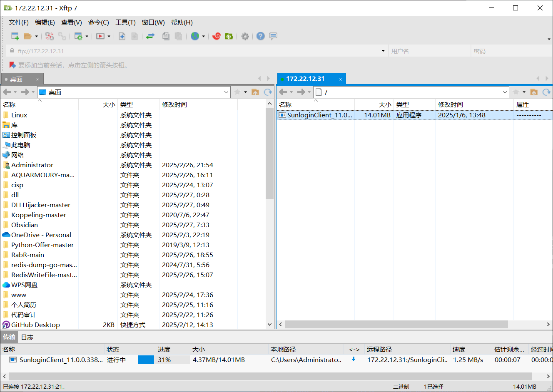
Task: Click the 用户名 input field
Action: tap(429, 50)
